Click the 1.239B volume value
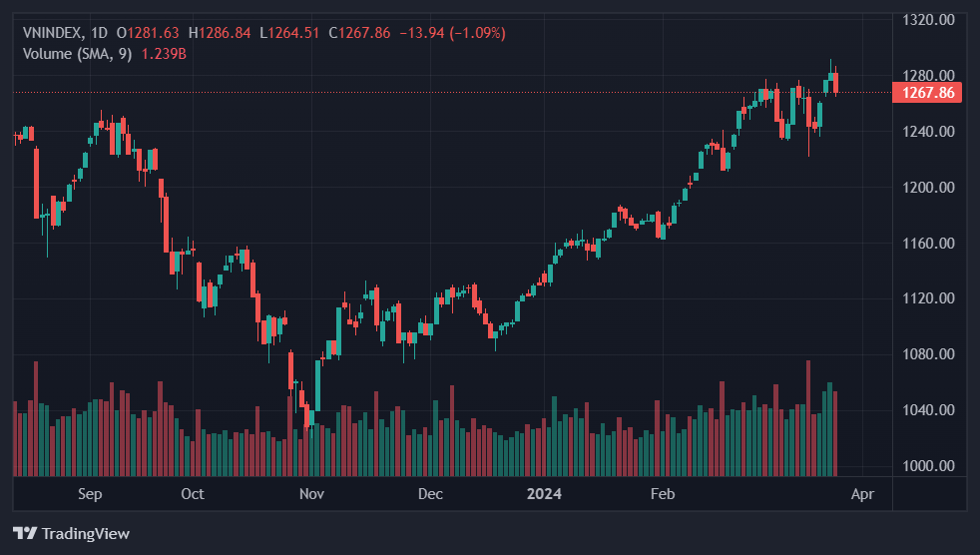The width and height of the screenshot is (980, 555). (164, 54)
